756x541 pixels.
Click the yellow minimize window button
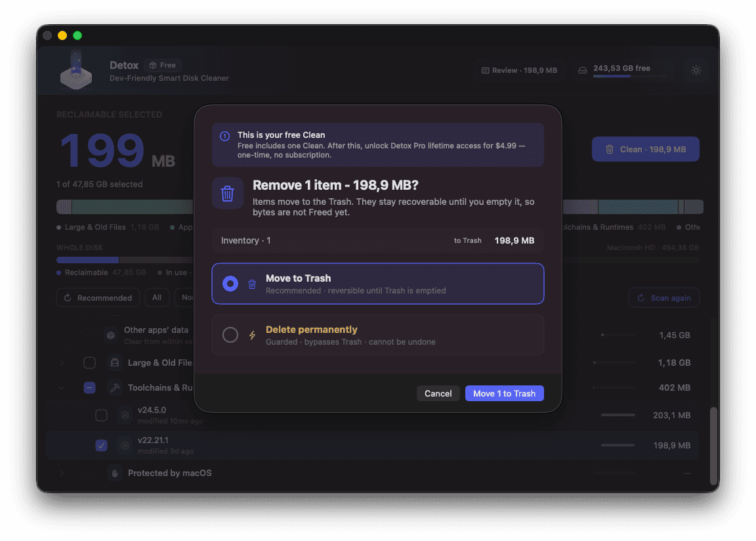[x=62, y=35]
